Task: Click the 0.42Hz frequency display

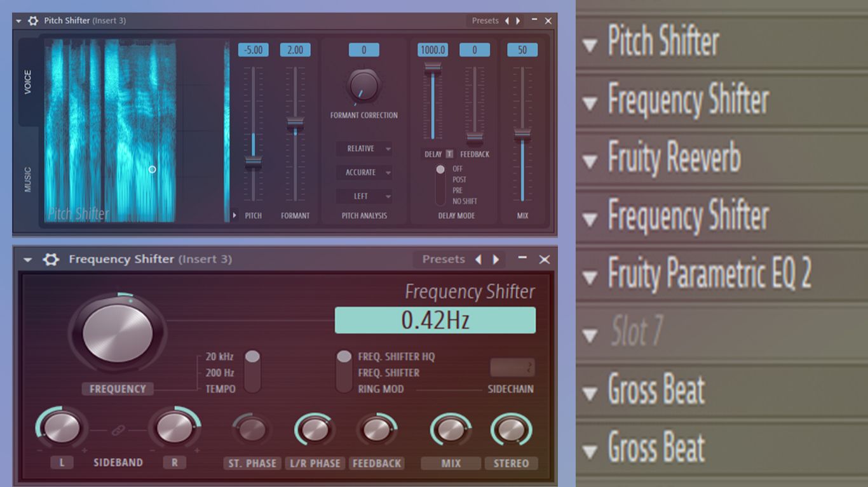Action: pos(435,321)
